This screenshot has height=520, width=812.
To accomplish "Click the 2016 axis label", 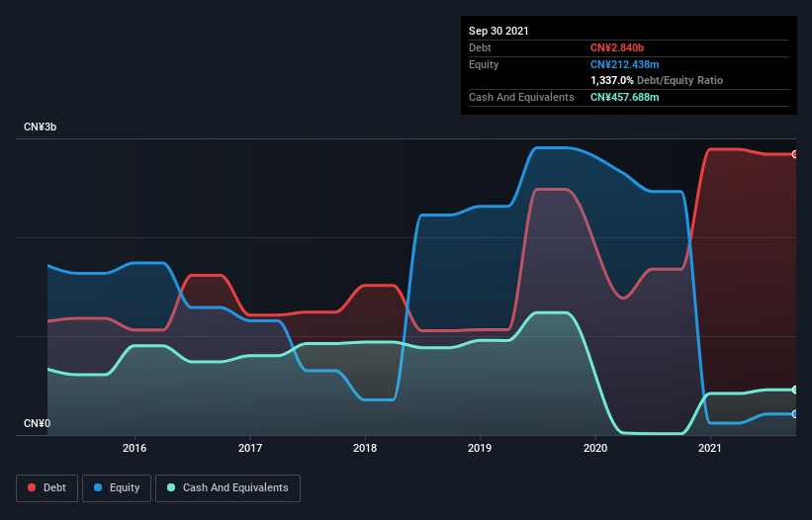I will pos(135,448).
